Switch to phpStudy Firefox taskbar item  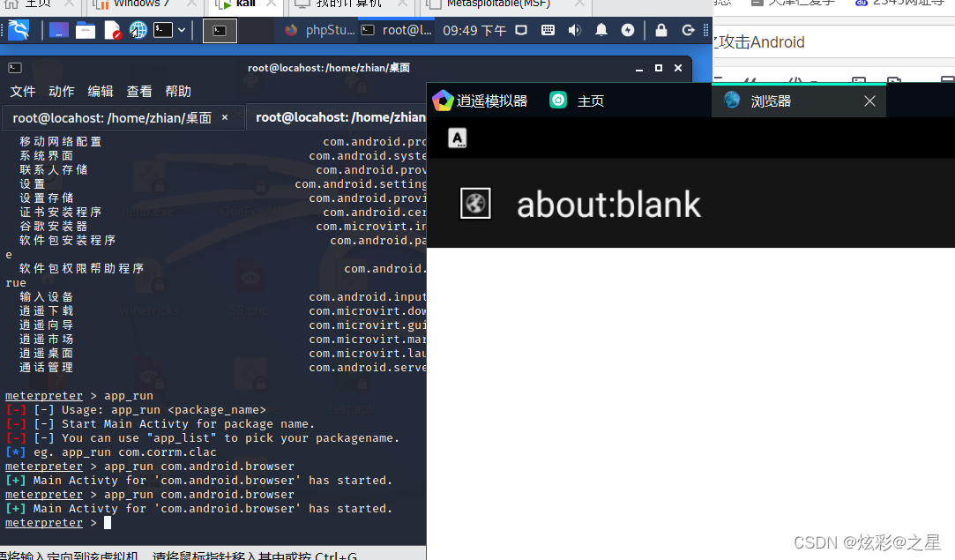click(320, 30)
